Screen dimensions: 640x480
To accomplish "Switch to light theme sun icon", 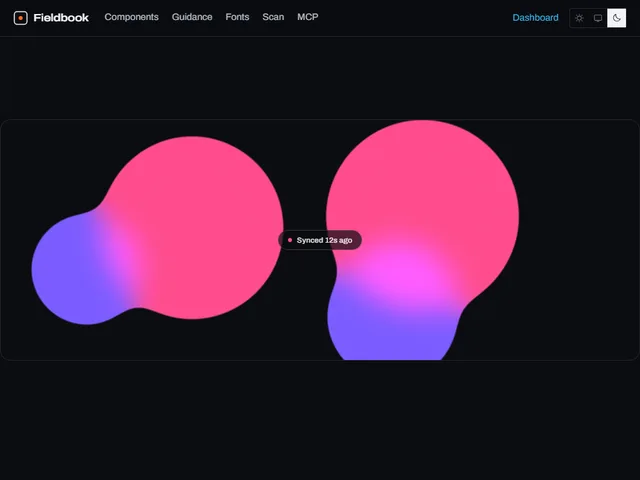I will pyautogui.click(x=579, y=18).
